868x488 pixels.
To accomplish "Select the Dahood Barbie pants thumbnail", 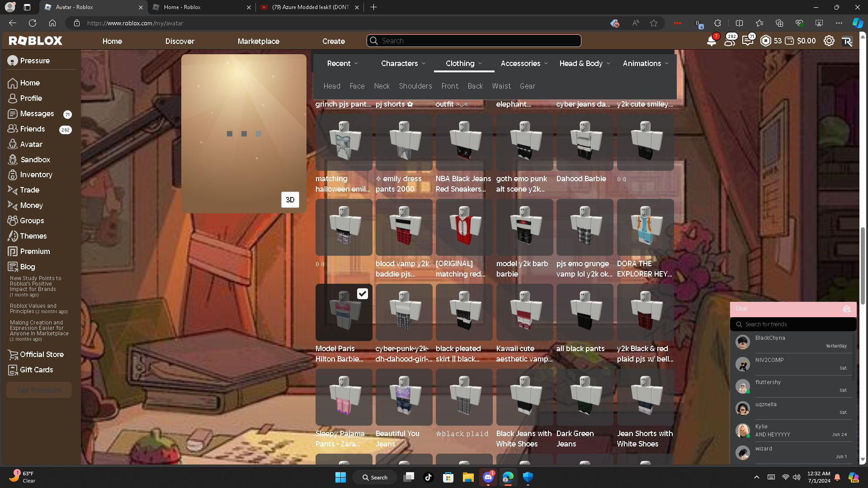I will [x=585, y=142].
